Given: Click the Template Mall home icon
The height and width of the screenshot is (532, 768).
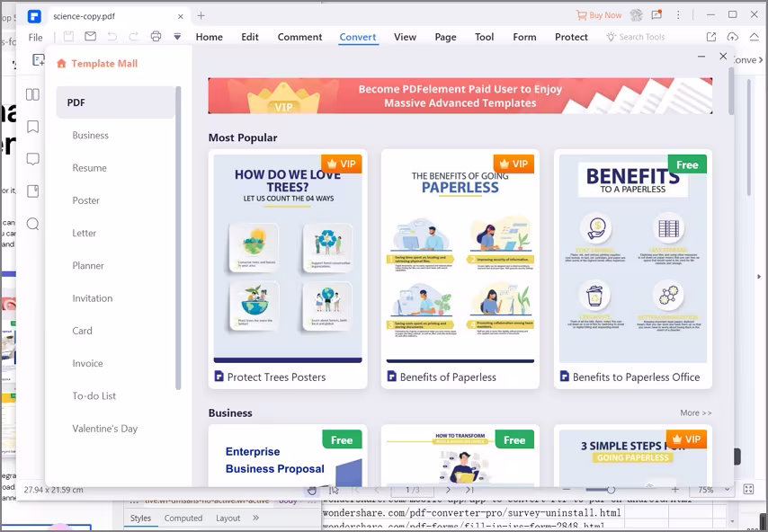Looking at the screenshot, I should (61, 63).
